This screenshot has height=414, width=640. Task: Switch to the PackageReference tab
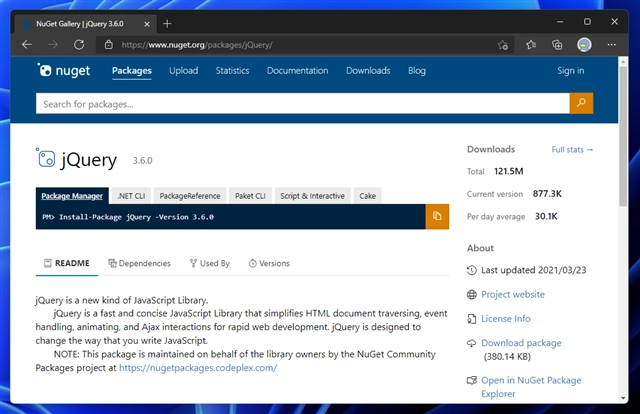(x=190, y=196)
